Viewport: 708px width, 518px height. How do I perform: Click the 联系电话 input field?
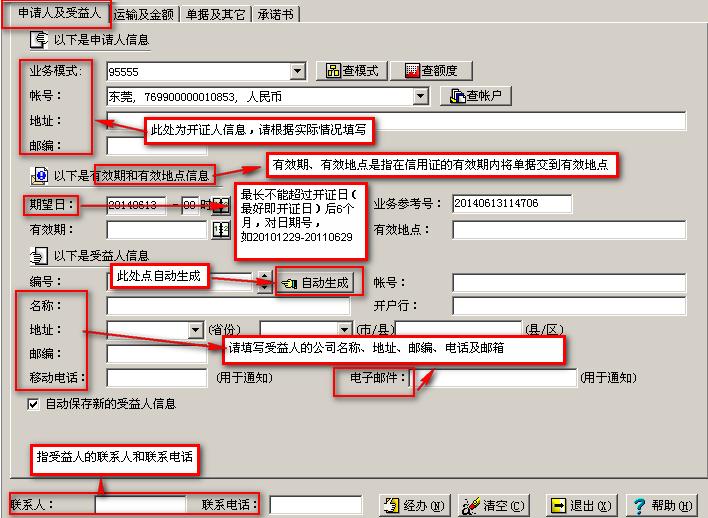click(x=314, y=505)
